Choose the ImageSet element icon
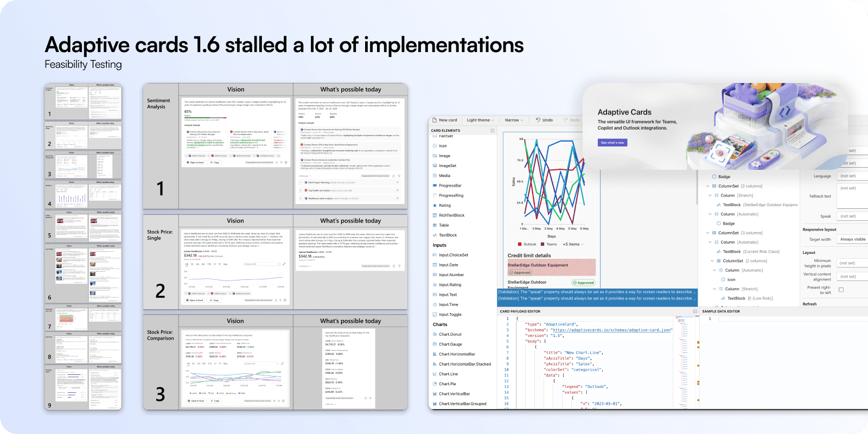 pyautogui.click(x=435, y=165)
